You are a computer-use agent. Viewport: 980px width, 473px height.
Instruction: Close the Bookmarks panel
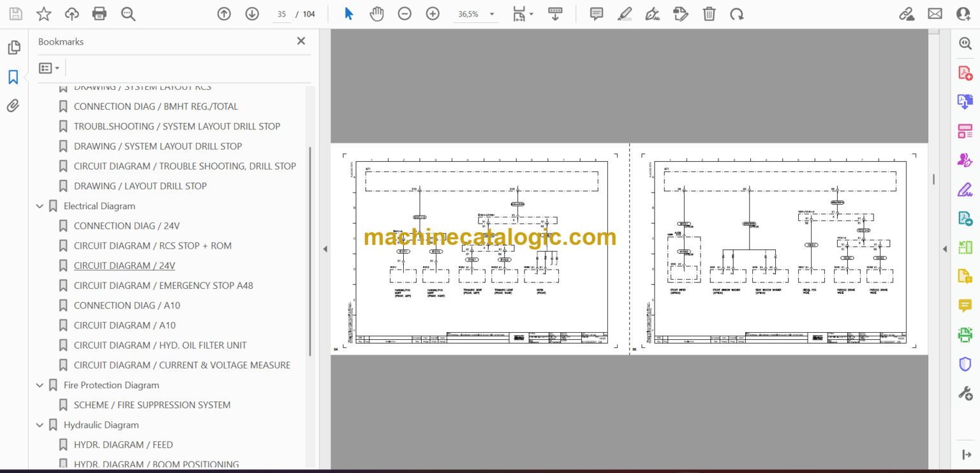[x=301, y=41]
